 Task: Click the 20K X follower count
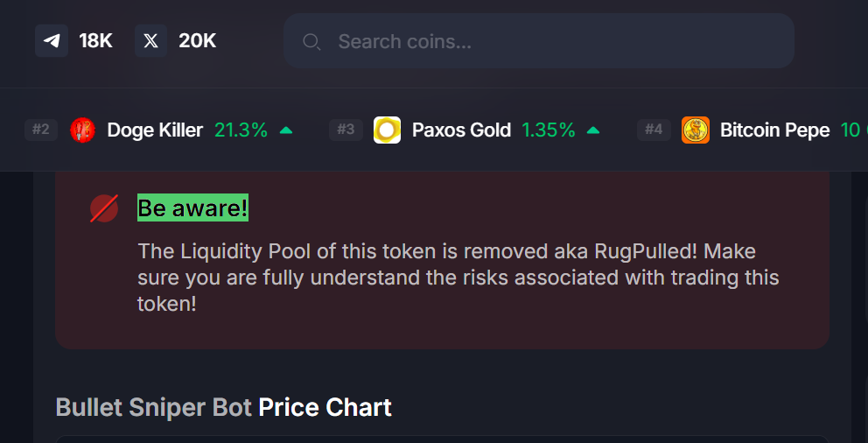197,40
